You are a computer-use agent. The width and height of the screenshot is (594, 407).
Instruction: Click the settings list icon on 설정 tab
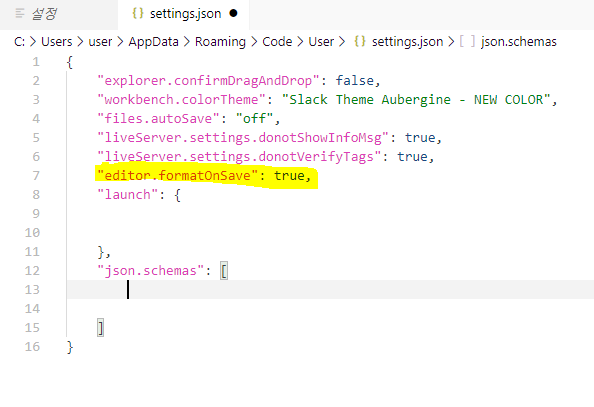click(20, 14)
